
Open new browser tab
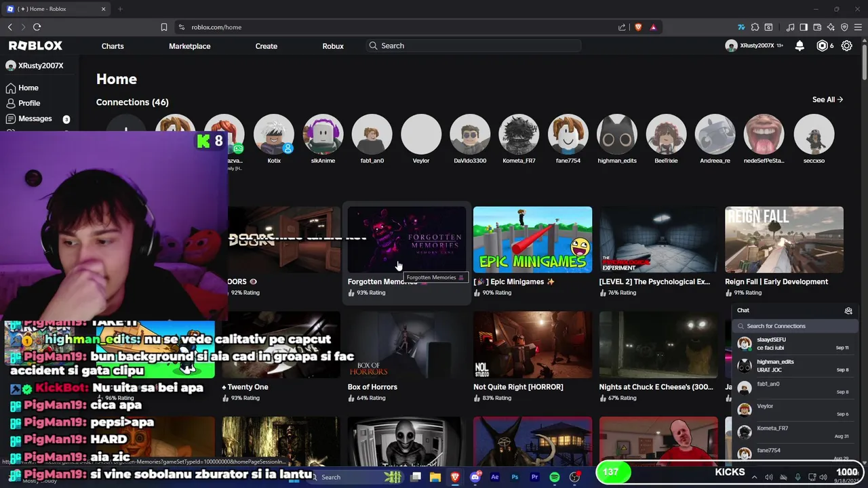click(120, 9)
